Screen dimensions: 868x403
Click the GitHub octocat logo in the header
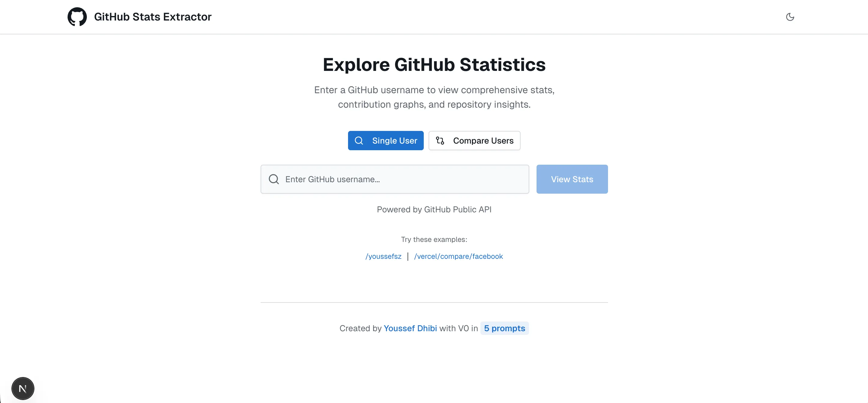[77, 17]
